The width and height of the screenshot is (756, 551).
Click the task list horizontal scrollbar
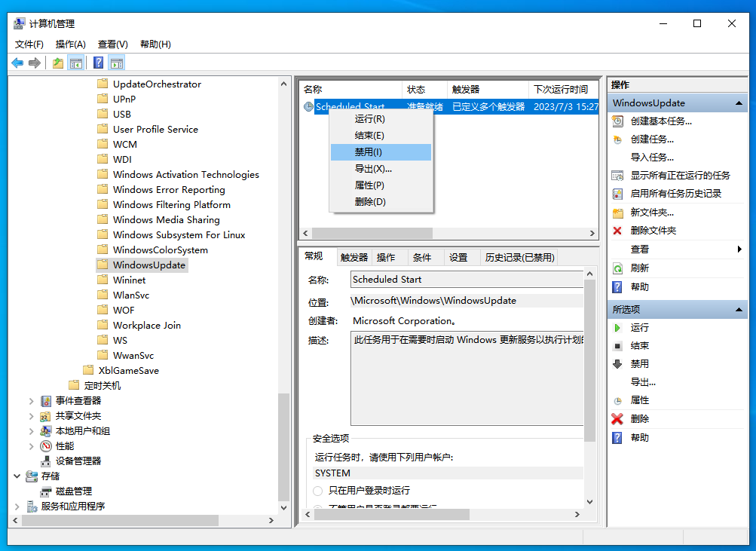[x=372, y=234]
